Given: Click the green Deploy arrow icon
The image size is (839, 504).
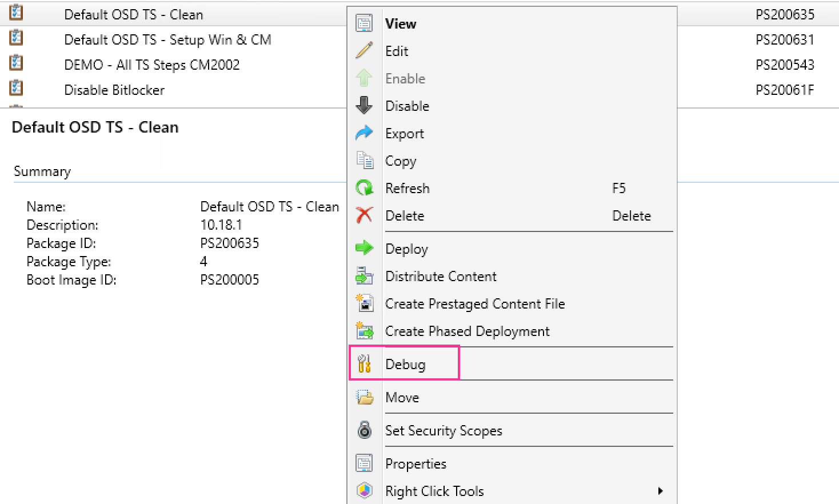Looking at the screenshot, I should tap(365, 248).
